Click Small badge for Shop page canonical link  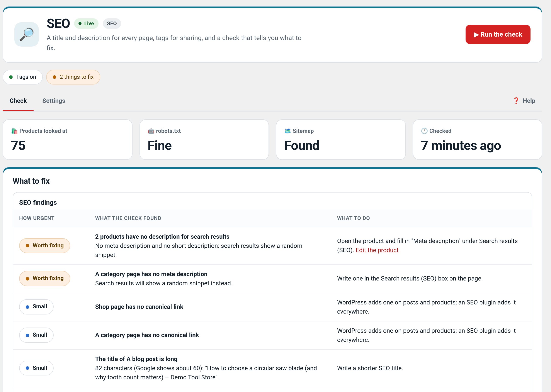(x=36, y=307)
